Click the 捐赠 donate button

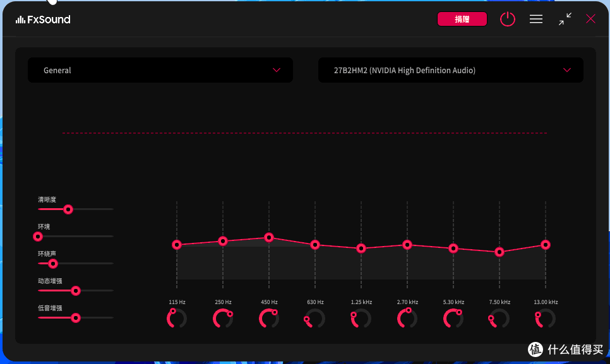462,19
